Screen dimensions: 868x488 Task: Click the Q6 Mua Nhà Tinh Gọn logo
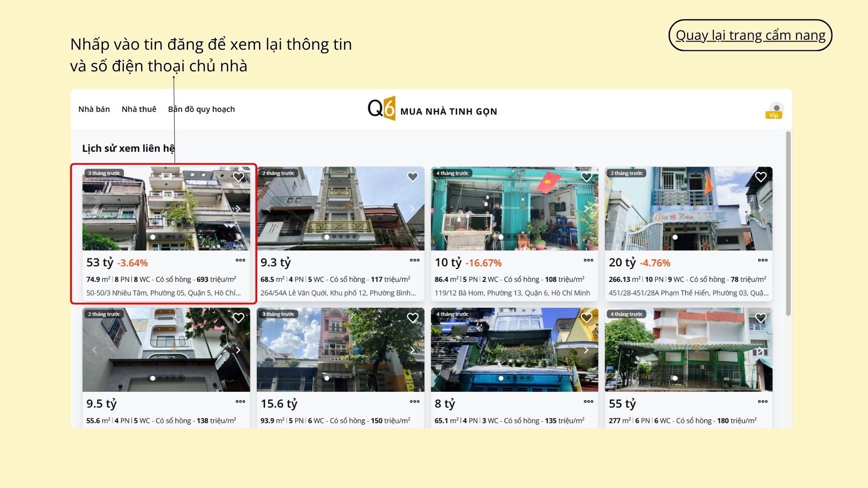point(432,109)
